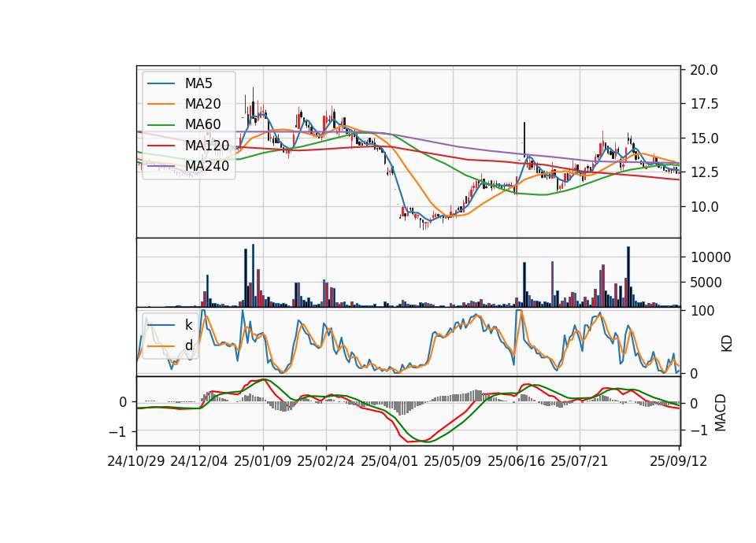Click the orange MA20 legend line sample
Viewport: 756px width, 543px height.
tap(161, 104)
